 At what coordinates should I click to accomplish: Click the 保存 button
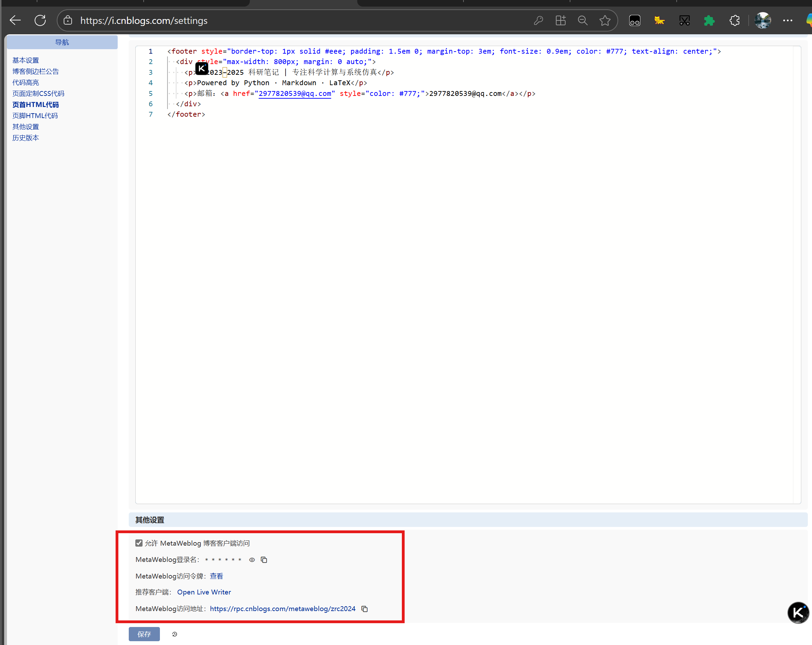[144, 634]
